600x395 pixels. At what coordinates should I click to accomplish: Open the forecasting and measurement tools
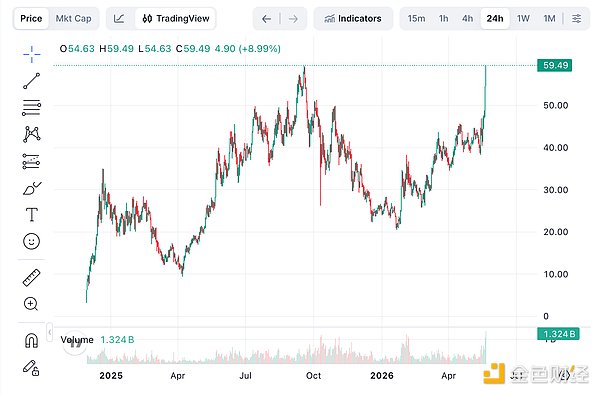tap(31, 161)
